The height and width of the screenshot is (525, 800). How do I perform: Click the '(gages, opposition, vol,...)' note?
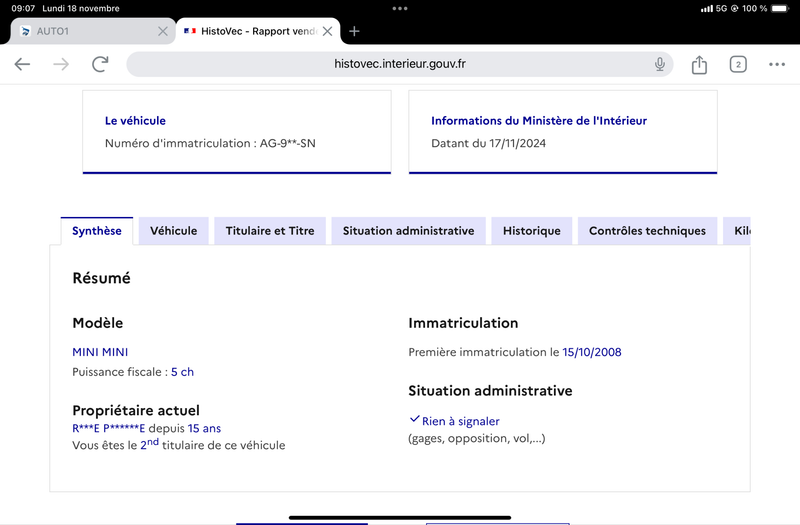(x=477, y=439)
